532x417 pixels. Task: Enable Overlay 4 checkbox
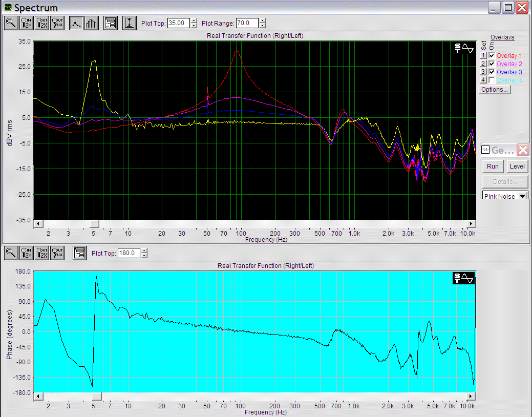(x=492, y=80)
